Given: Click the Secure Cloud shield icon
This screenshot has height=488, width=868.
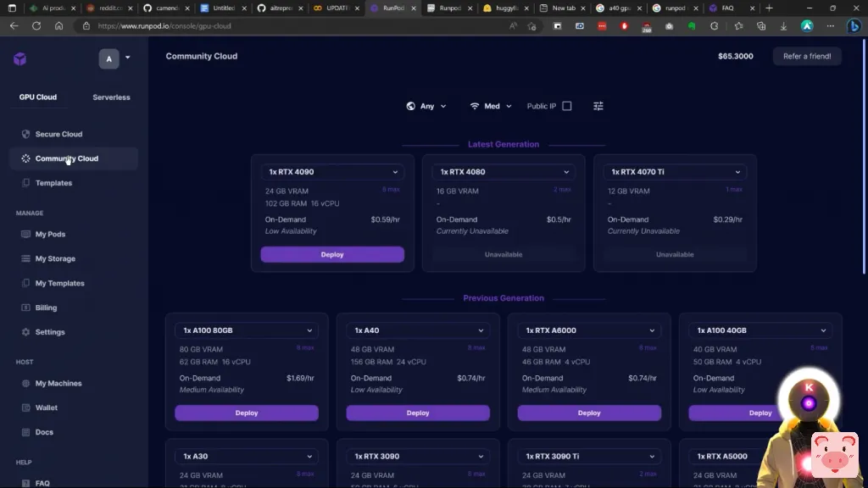Looking at the screenshot, I should (x=25, y=134).
